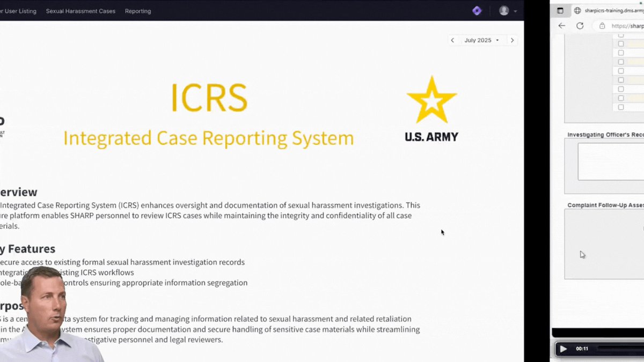Click "Integrated Case Reporting System" subtitle
The image size is (644, 362).
209,138
